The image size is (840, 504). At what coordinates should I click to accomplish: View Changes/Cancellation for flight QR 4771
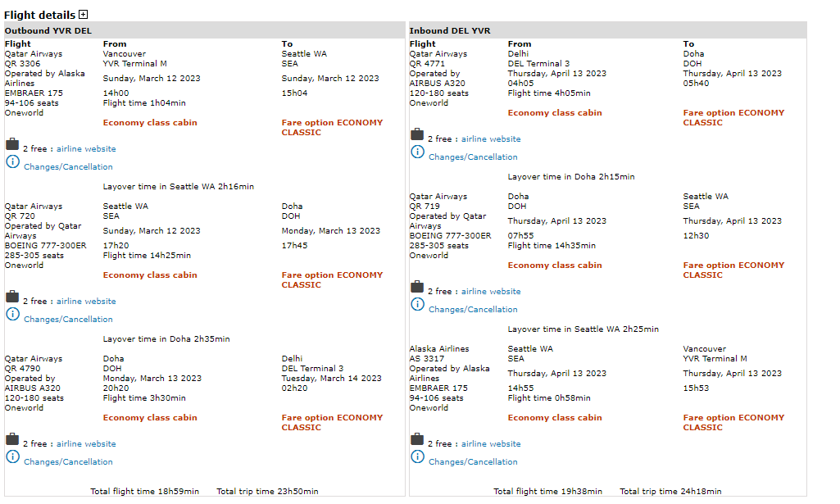(473, 157)
